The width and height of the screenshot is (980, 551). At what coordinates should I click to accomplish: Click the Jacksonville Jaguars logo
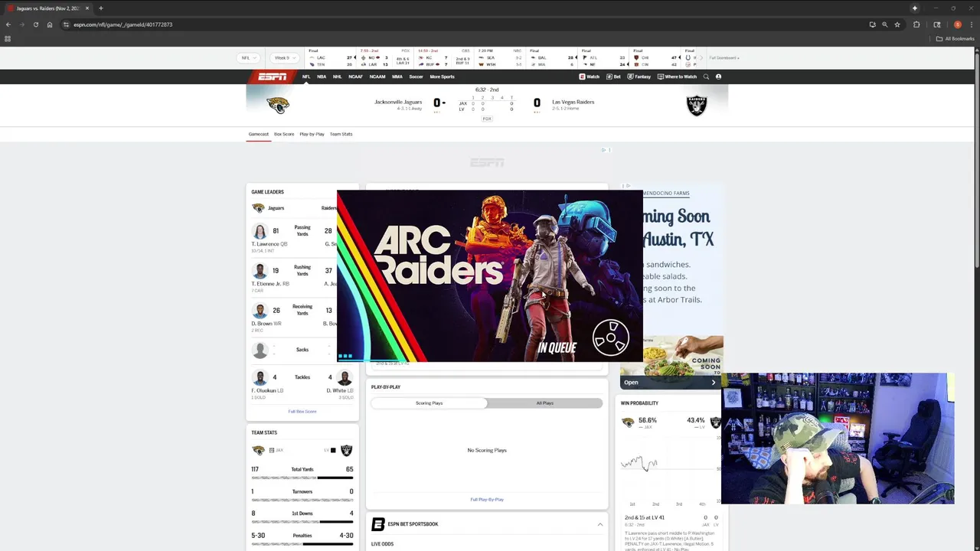pos(278,106)
